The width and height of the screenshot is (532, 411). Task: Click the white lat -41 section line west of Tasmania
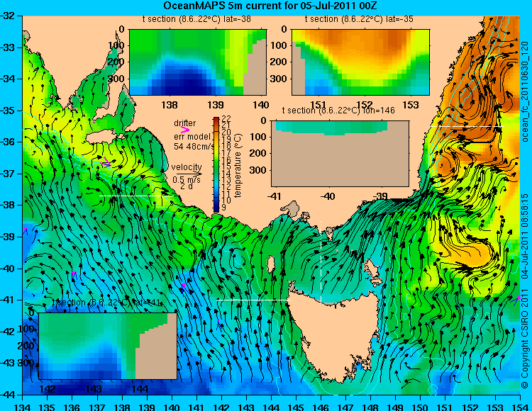pyautogui.click(x=253, y=300)
